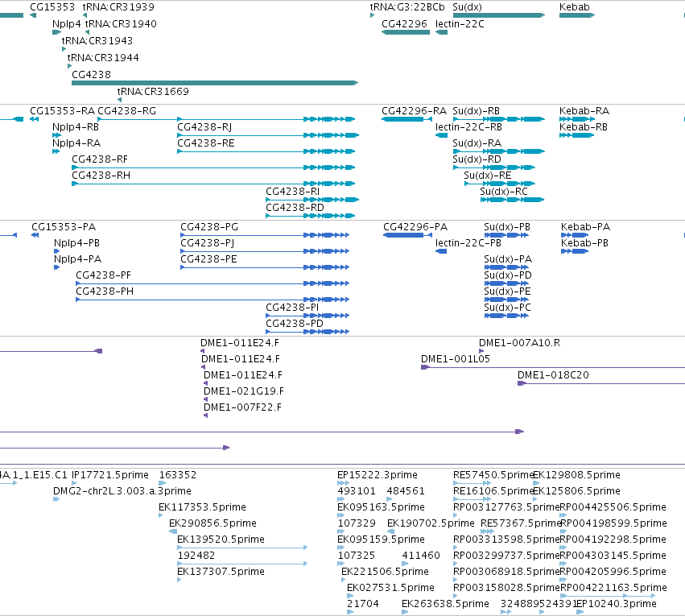Select the CG15353 gene label

[x=52, y=7]
